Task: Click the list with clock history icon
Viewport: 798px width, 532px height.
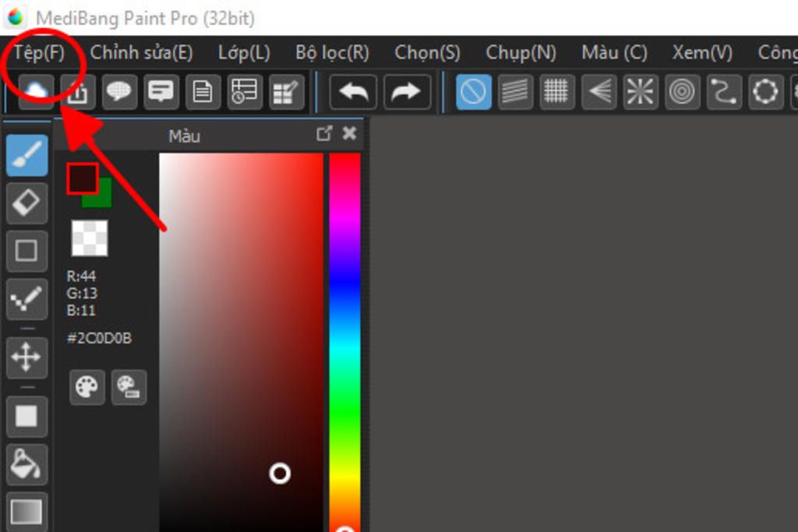Action: (x=245, y=92)
